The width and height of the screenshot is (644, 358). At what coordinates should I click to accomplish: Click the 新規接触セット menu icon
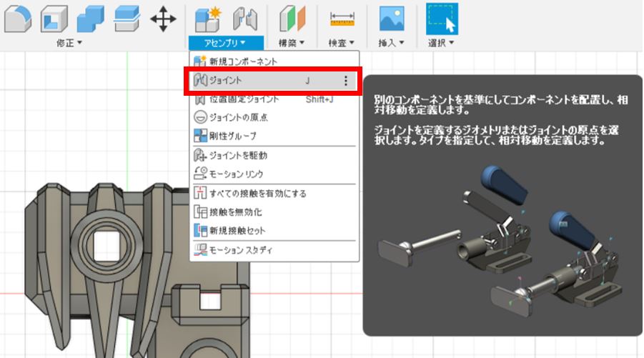[x=200, y=230]
